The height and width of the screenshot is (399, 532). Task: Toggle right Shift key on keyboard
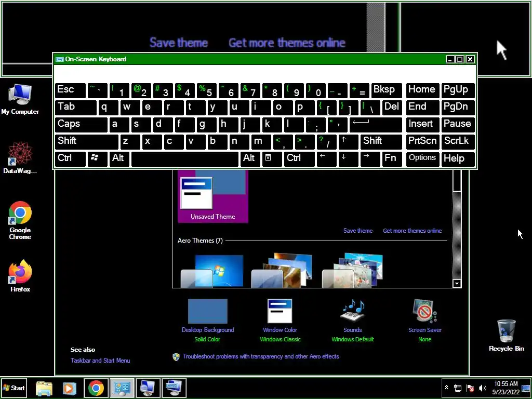click(x=381, y=141)
